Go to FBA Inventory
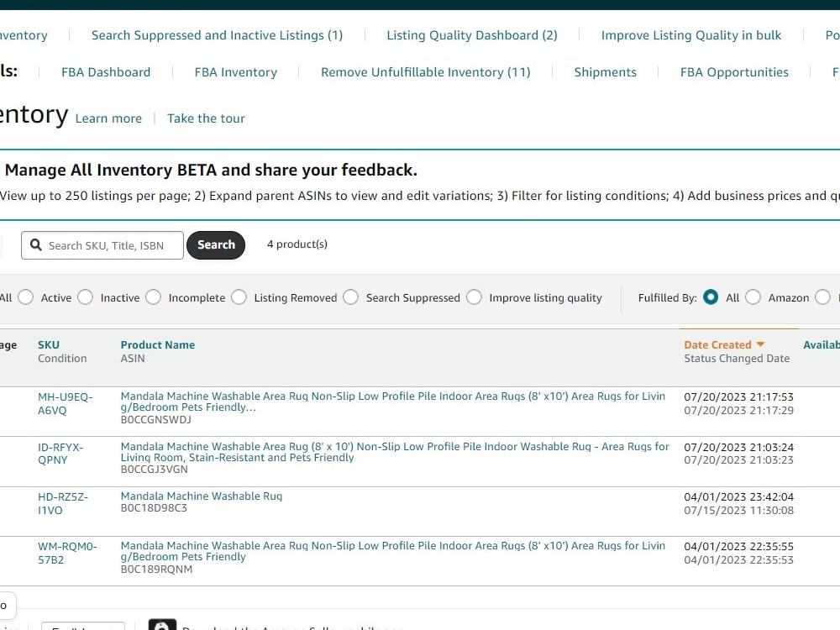Screen dimensions: 840x630 (x=236, y=72)
